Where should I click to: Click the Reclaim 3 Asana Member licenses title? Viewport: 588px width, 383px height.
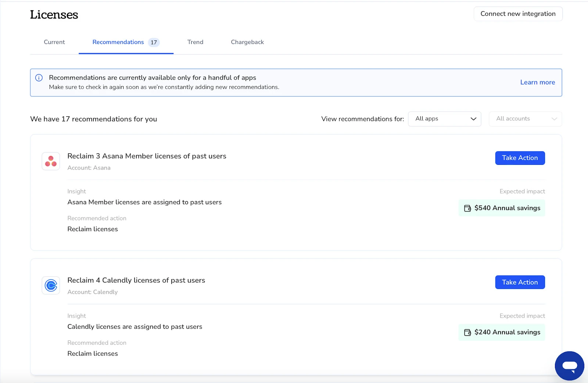pyautogui.click(x=147, y=156)
